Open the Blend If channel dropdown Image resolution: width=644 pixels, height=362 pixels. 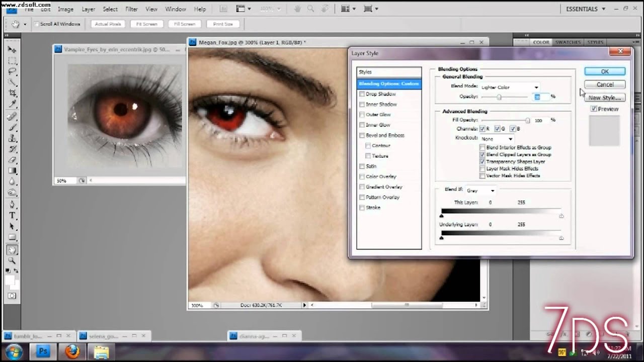coord(480,191)
